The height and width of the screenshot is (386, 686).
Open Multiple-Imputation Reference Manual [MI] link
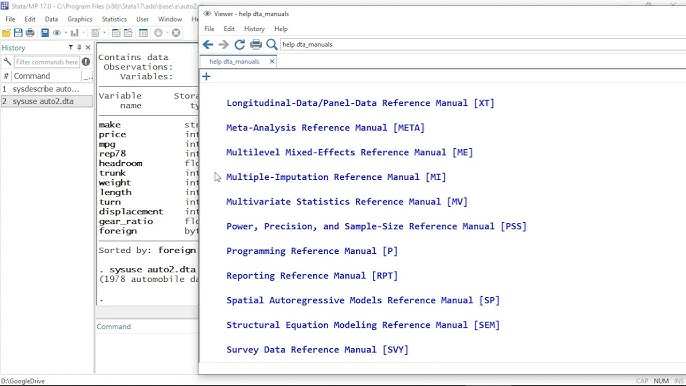click(336, 177)
